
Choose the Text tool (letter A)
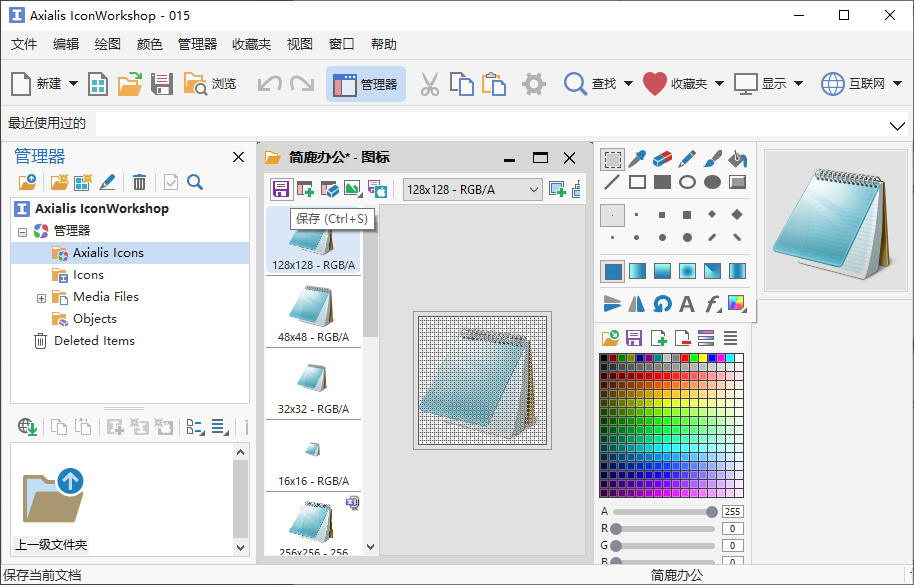point(687,304)
